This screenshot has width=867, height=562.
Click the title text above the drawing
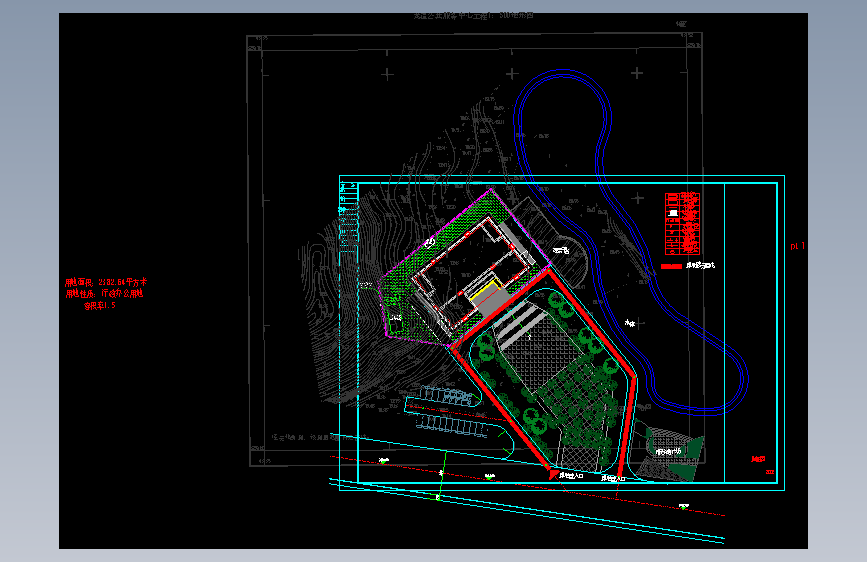click(x=473, y=16)
